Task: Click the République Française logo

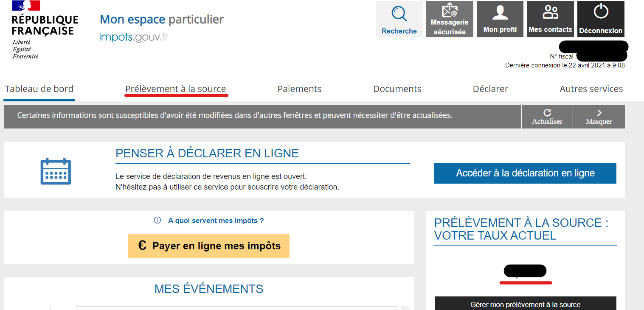Action: coord(45,30)
